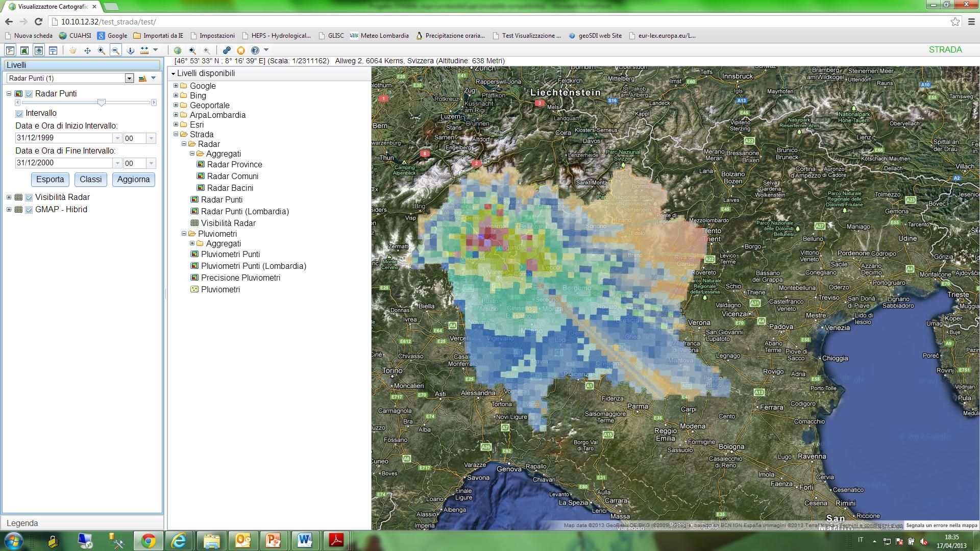
Task: Click the orange home icon
Action: pyautogui.click(x=241, y=50)
